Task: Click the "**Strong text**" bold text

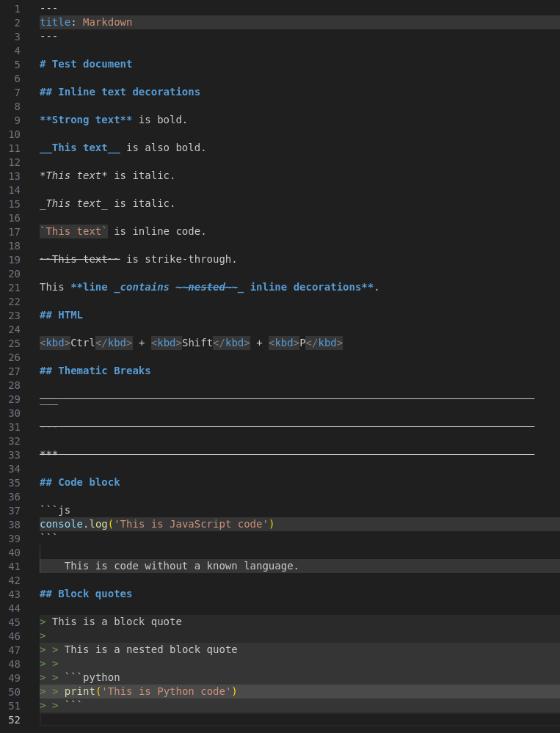Action: (x=86, y=120)
